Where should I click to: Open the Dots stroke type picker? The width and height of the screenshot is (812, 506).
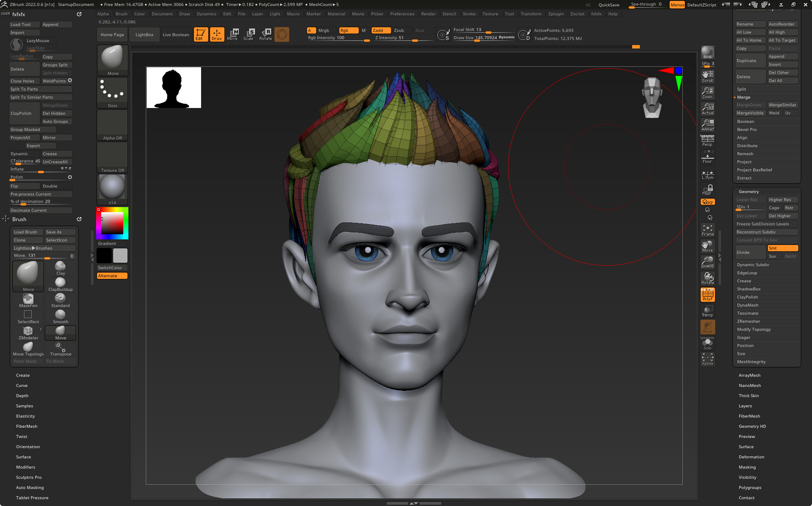(112, 93)
